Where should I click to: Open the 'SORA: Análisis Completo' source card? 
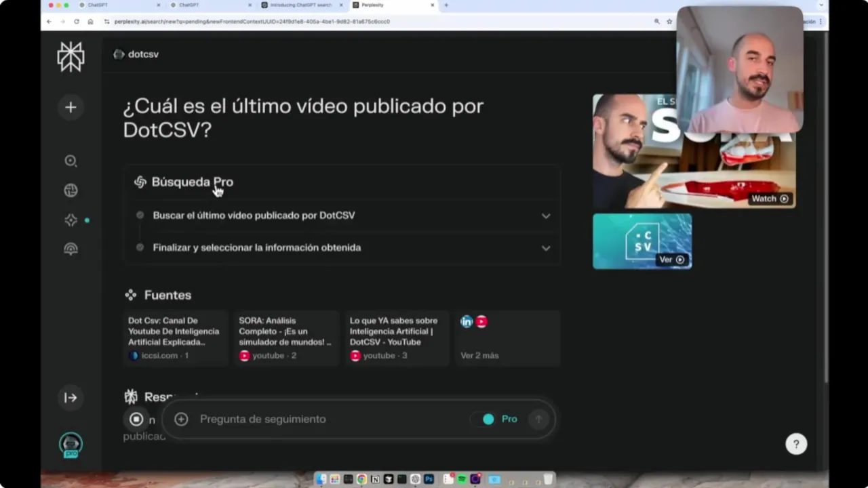pyautogui.click(x=286, y=338)
